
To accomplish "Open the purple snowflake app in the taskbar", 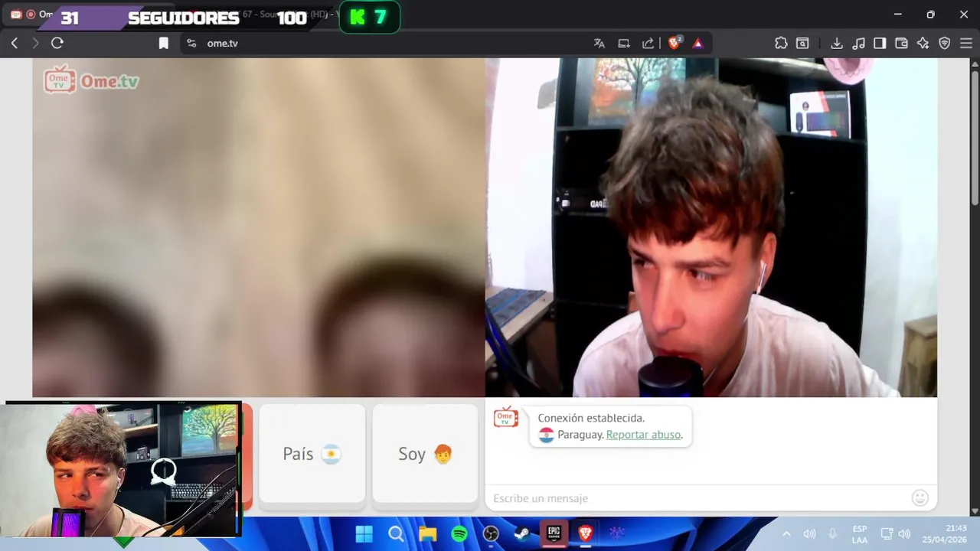I will click(x=617, y=533).
